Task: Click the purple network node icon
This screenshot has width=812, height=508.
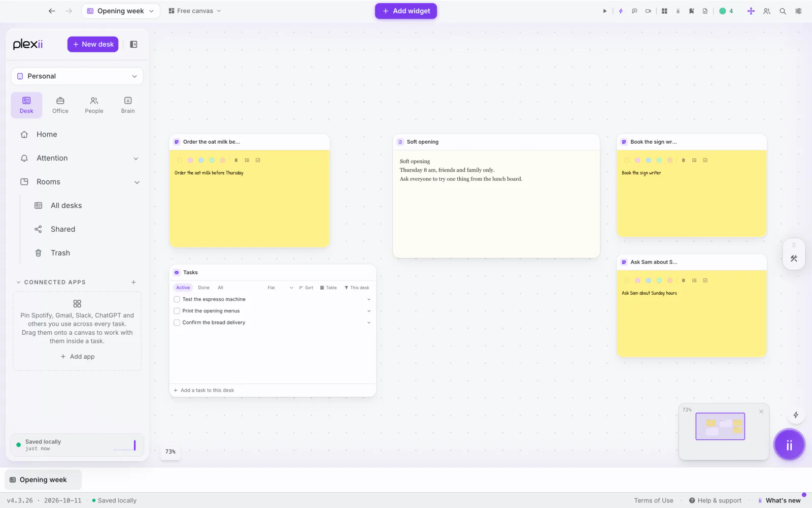Action: (751, 11)
